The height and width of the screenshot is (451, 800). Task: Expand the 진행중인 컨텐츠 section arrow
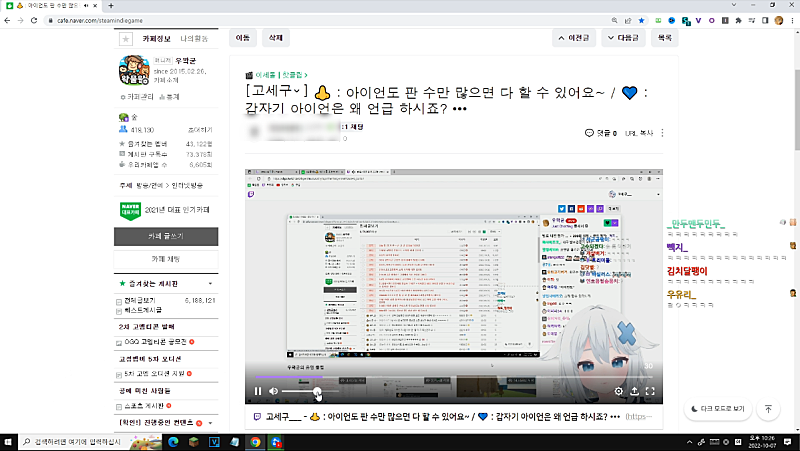[209, 424]
